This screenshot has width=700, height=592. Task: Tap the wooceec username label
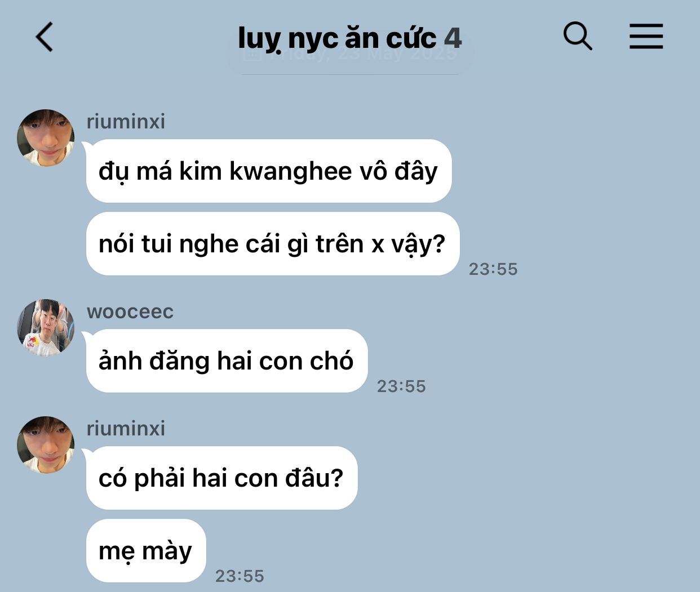[x=130, y=311]
